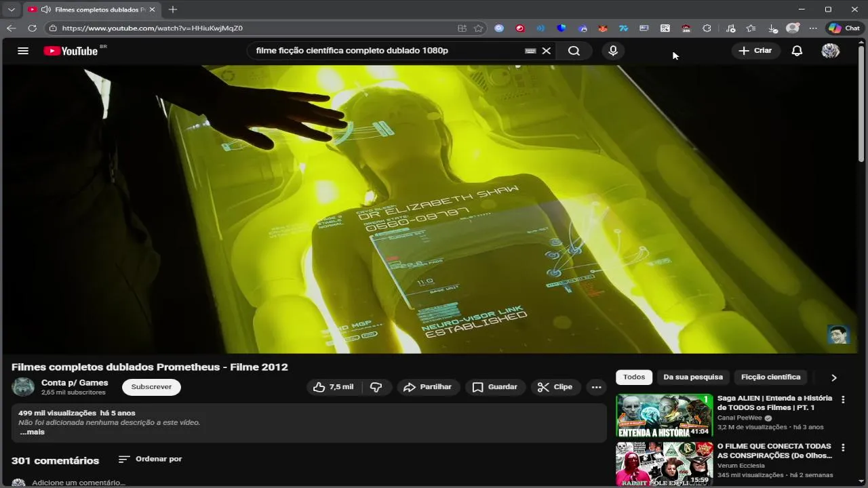This screenshot has width=868, height=488.
Task: Open the Conta p/ Games channel avatar
Action: (x=23, y=387)
